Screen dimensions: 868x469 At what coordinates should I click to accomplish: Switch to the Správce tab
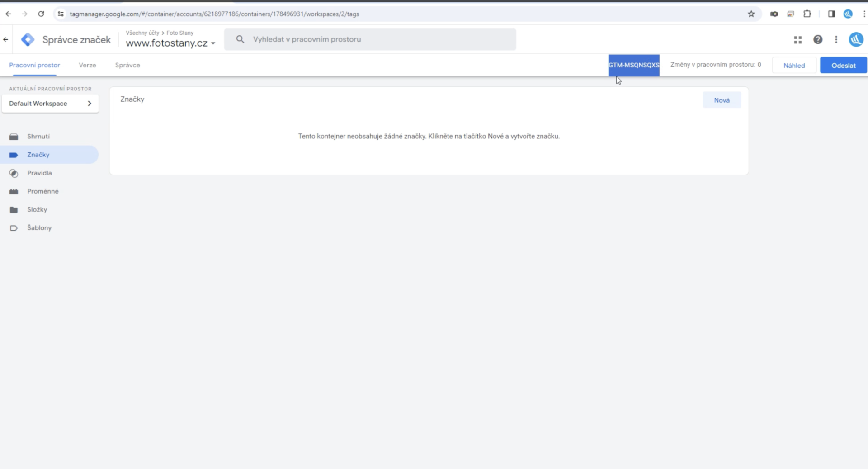(127, 65)
